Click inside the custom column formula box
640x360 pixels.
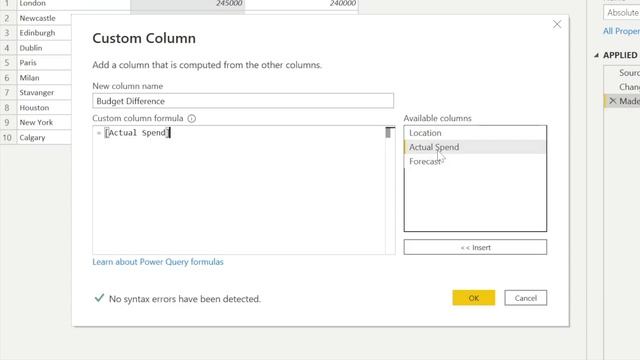point(239,190)
